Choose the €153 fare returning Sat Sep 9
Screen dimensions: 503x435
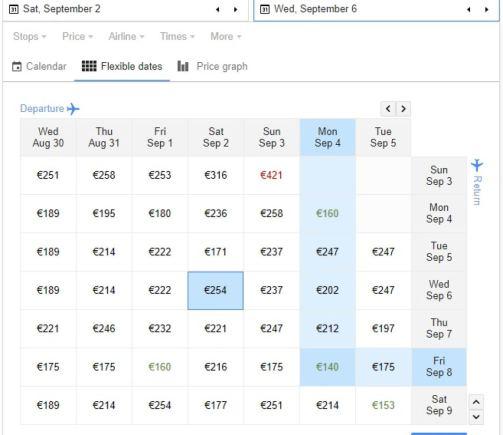pyautogui.click(x=383, y=405)
